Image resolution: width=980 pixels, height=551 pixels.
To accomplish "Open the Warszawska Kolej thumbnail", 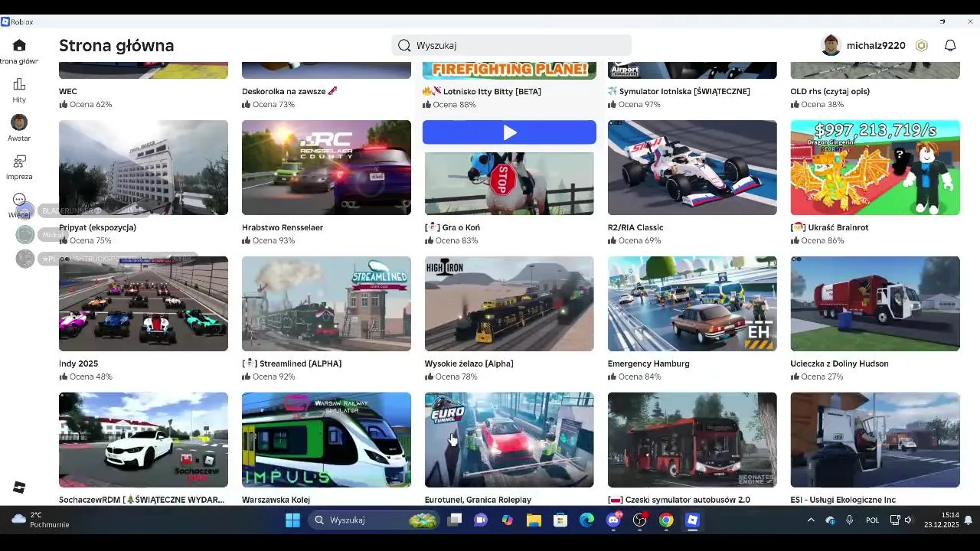I will point(326,440).
